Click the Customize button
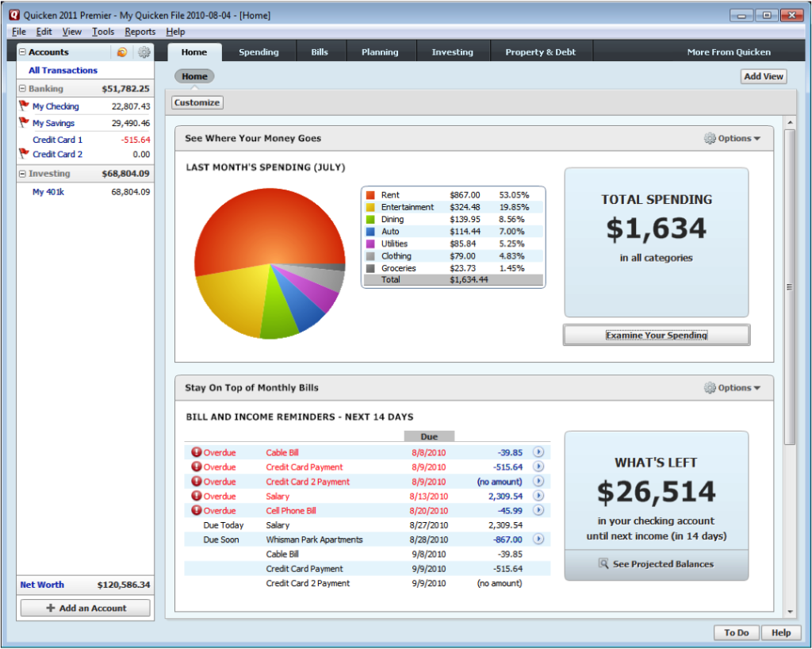812x649 pixels. click(x=197, y=102)
